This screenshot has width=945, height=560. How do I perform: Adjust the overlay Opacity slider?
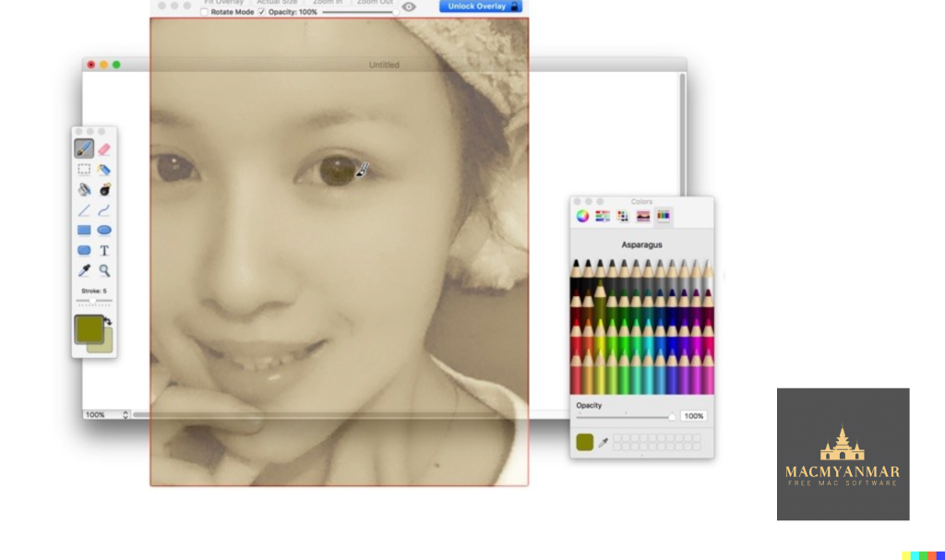click(x=359, y=12)
